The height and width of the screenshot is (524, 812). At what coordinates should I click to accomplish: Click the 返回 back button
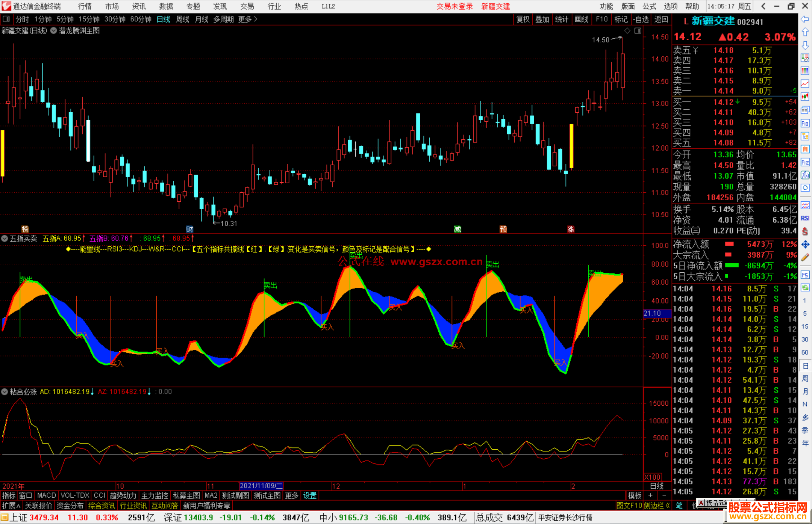[661, 19]
